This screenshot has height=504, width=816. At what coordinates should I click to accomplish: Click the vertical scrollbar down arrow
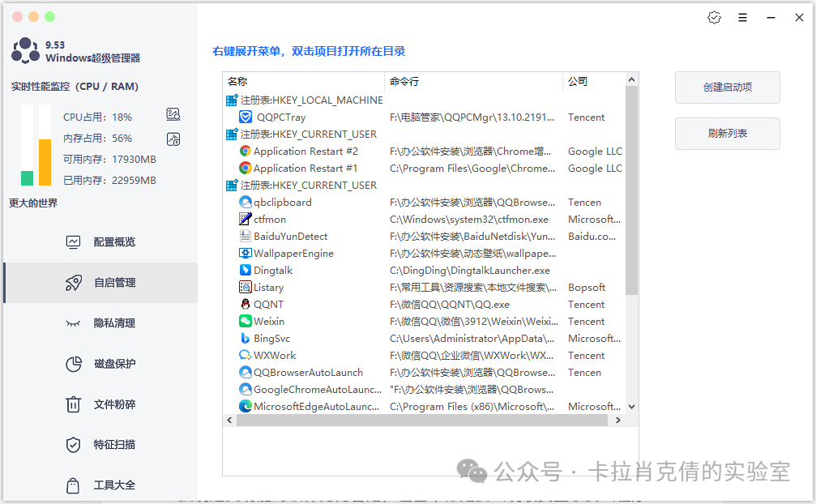click(632, 407)
